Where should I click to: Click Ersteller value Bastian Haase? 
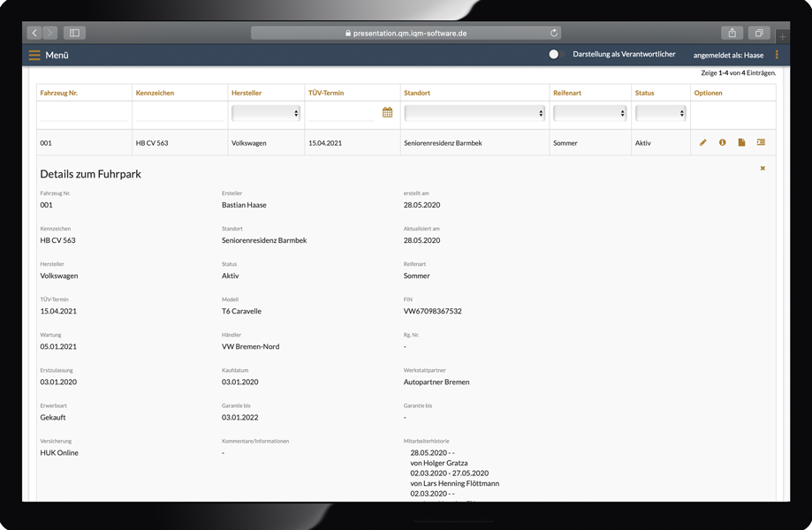tap(244, 205)
